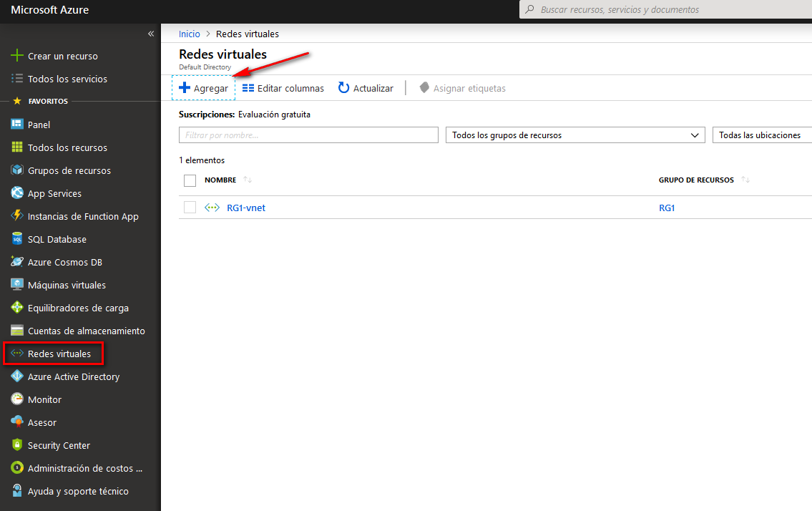Open Todos los servicios list icon
Viewport: 812px width, 511px height.
pyautogui.click(x=17, y=78)
